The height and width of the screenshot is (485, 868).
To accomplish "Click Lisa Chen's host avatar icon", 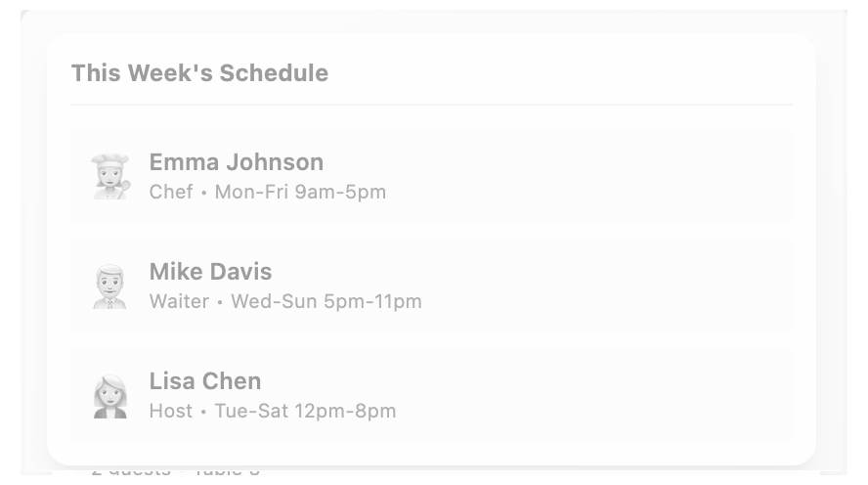I will click(x=109, y=395).
